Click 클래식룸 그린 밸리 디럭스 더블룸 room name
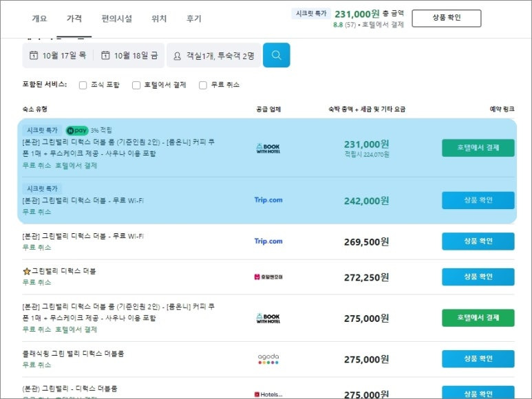532x399 pixels. 73,354
